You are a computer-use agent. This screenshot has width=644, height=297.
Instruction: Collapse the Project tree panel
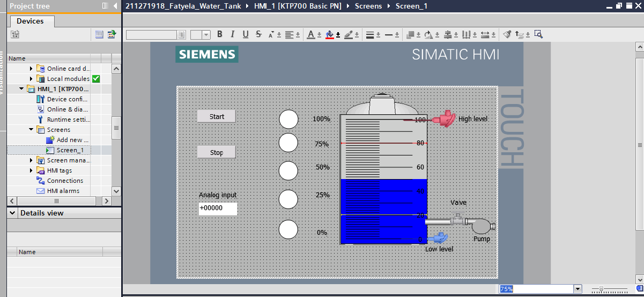point(115,6)
